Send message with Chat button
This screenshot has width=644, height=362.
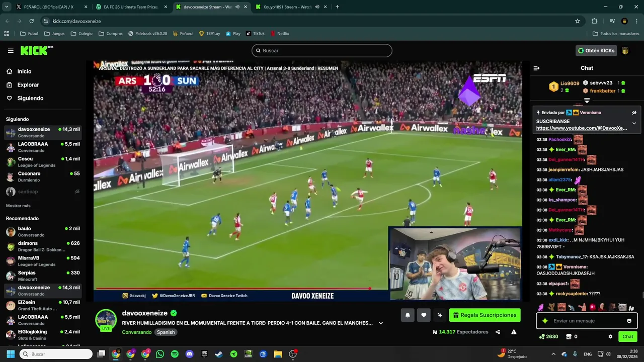(x=628, y=337)
